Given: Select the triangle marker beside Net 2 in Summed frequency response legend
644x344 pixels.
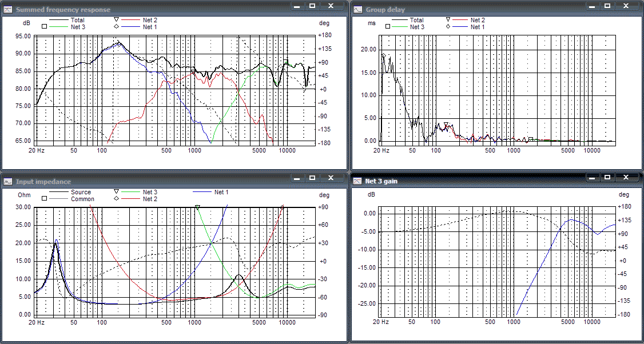Looking at the screenshot, I should point(116,19).
